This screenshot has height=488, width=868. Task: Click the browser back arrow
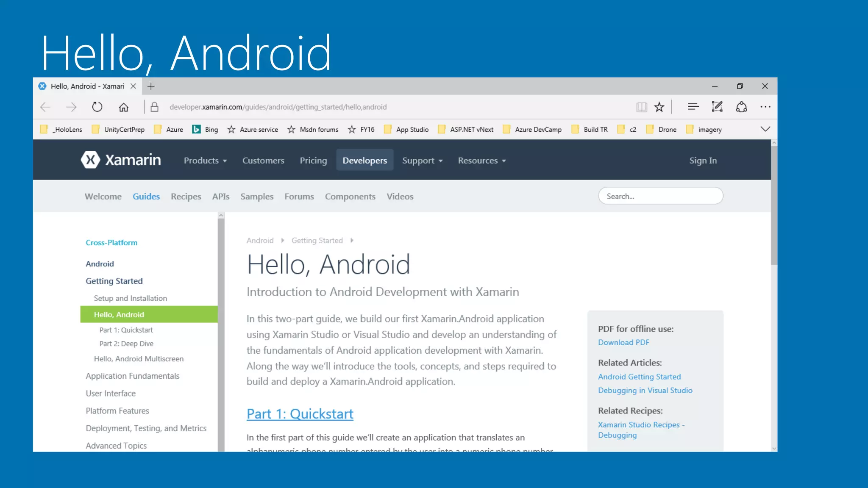point(45,107)
